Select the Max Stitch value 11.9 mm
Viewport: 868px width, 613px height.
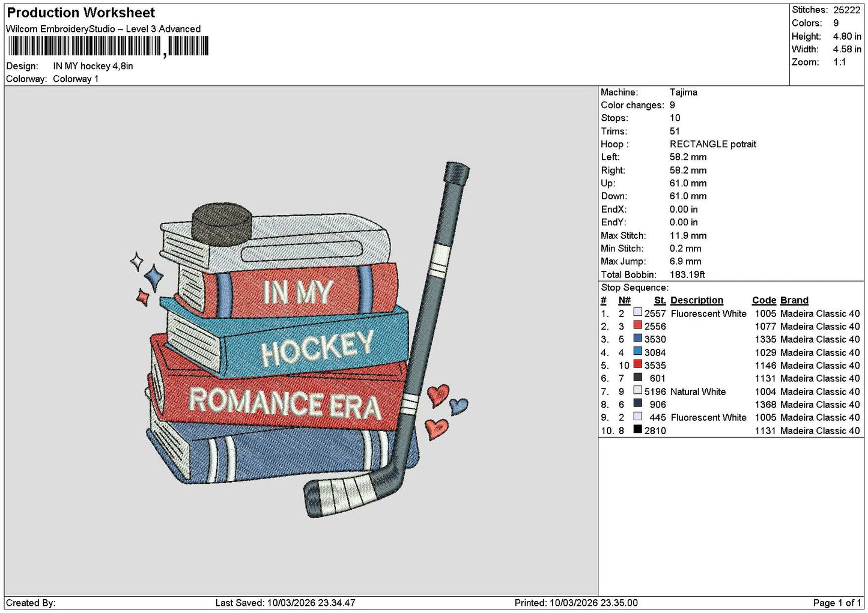(688, 235)
